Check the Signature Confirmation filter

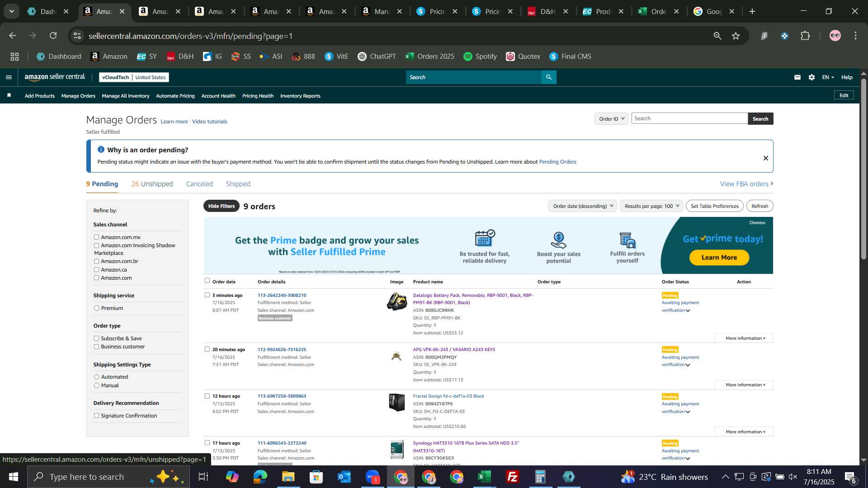(96, 416)
